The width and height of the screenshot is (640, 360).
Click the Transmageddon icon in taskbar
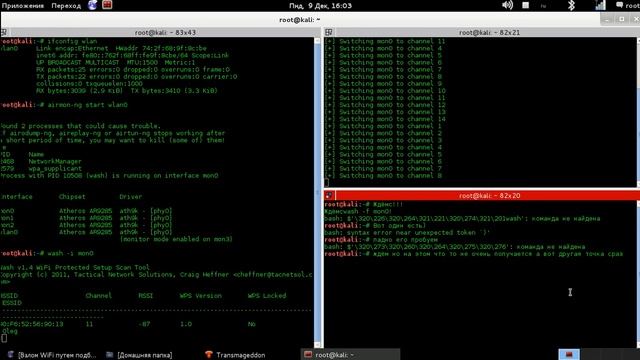tap(209, 355)
